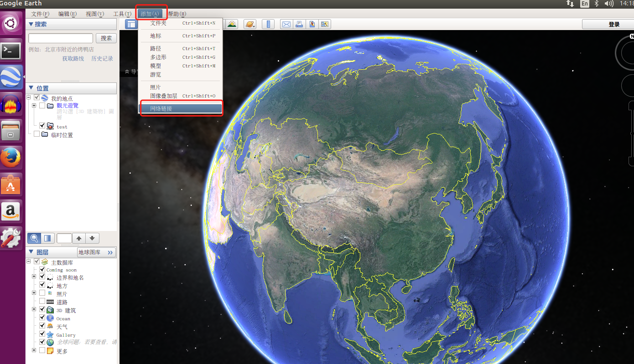Screen dimensions: 634x364
Task: Click the En keyboard input indicator
Action: 584,4
